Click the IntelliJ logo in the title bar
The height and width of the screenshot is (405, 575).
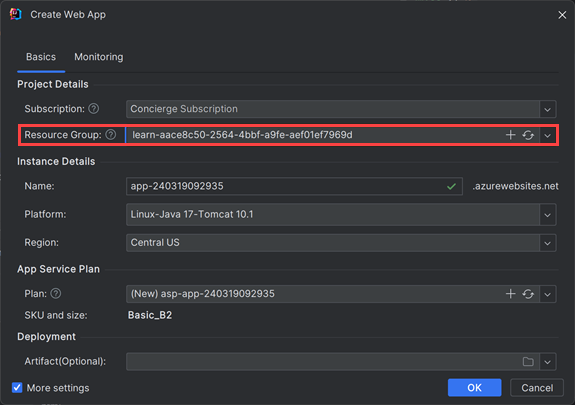[15, 14]
